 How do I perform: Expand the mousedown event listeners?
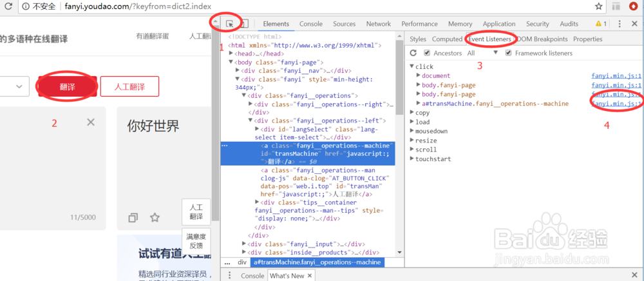click(x=412, y=131)
